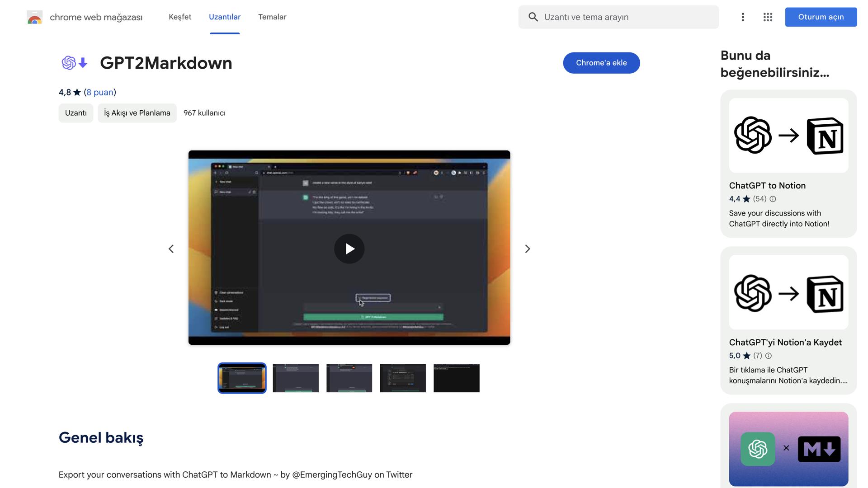Image resolution: width=868 pixels, height=488 pixels.
Task: Switch to the Keşfet tab
Action: (180, 17)
